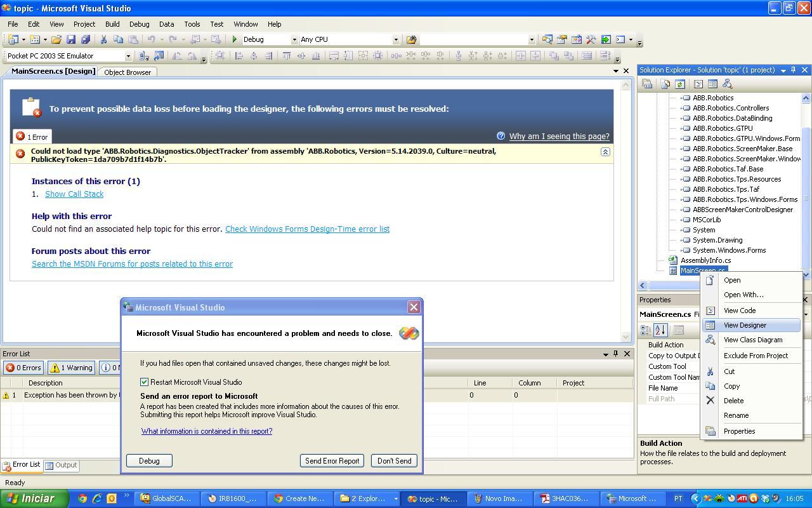Screen dimensions: 812x508
Task: Open the Add New Item dropdown arrow
Action: pyautogui.click(x=45, y=39)
